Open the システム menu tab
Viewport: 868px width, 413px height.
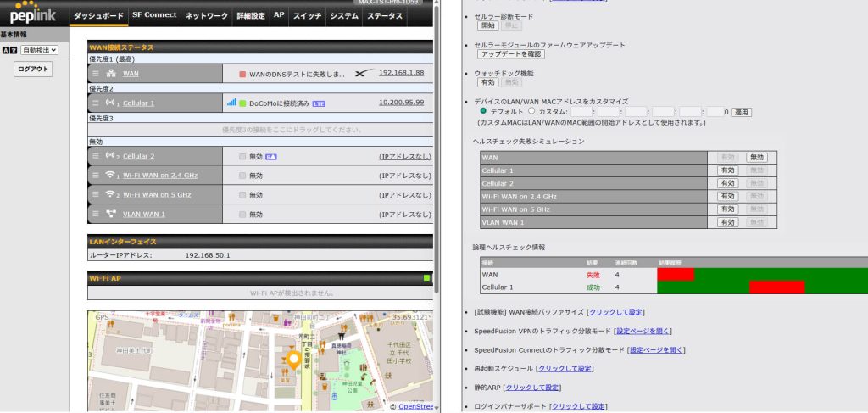click(x=344, y=15)
